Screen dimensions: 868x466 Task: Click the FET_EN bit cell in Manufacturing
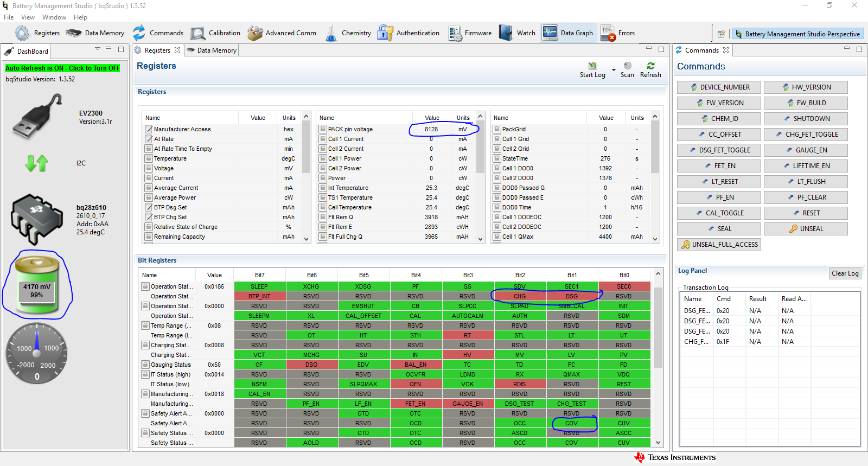pos(416,404)
